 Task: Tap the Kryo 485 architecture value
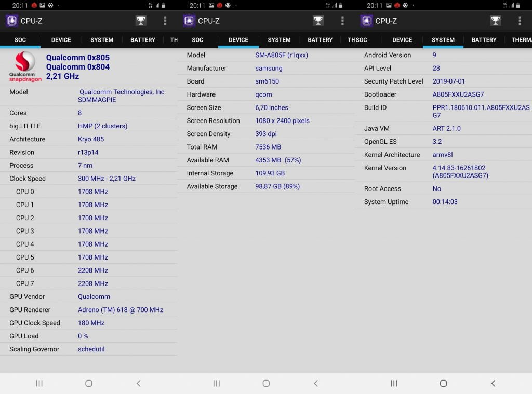point(91,139)
